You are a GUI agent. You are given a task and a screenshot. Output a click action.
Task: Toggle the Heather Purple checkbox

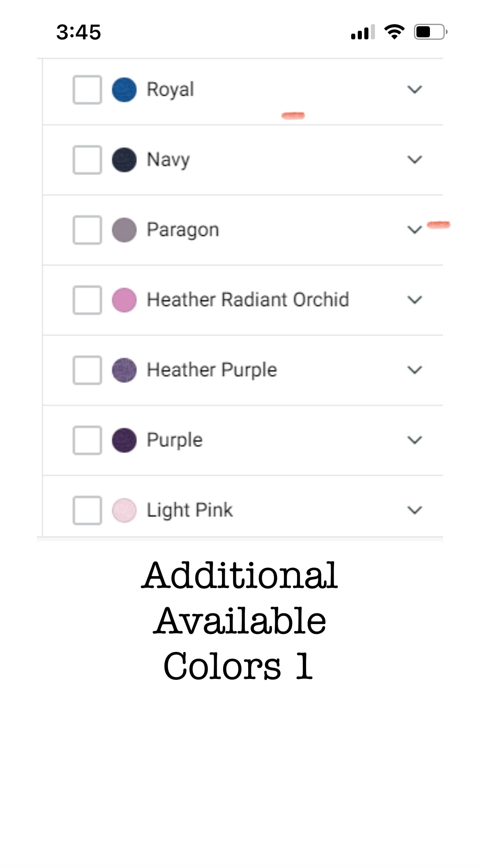coord(87,370)
